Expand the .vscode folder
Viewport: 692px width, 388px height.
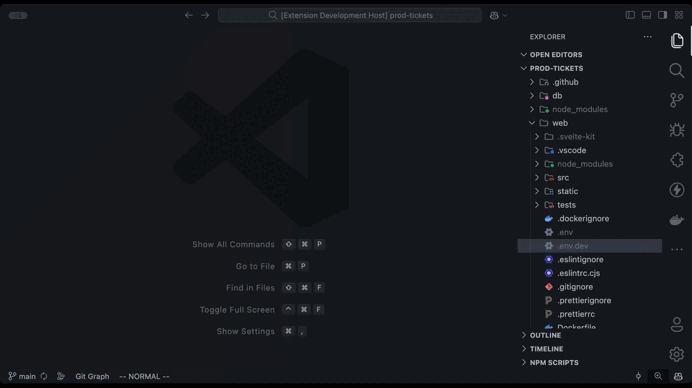pyautogui.click(x=537, y=151)
